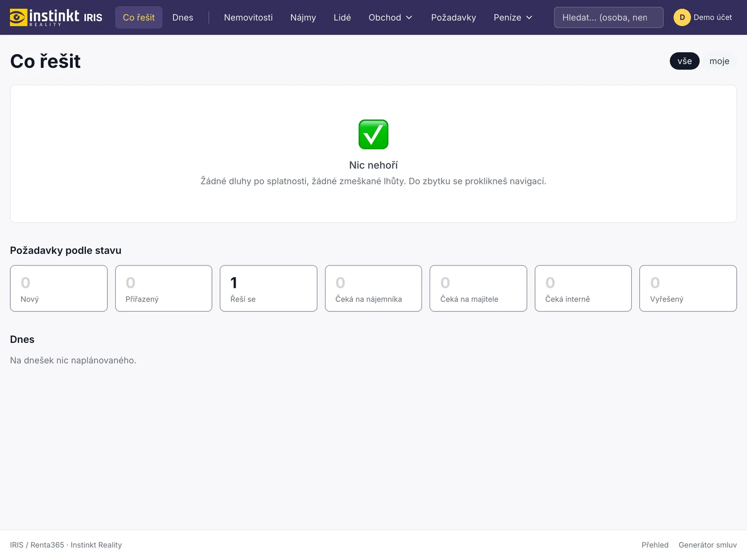The image size is (747, 560).
Task: Open Požadavky in the top navigation
Action: pos(453,17)
